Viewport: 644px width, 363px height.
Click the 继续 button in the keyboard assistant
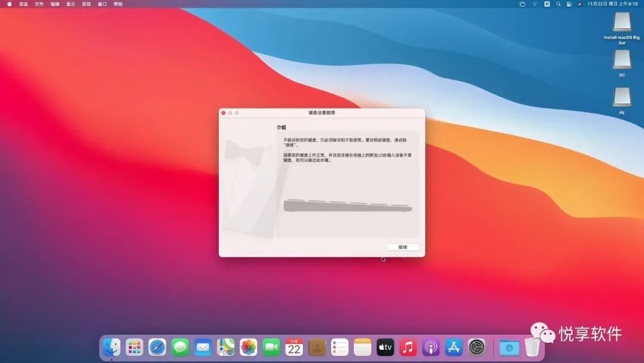pyautogui.click(x=402, y=247)
